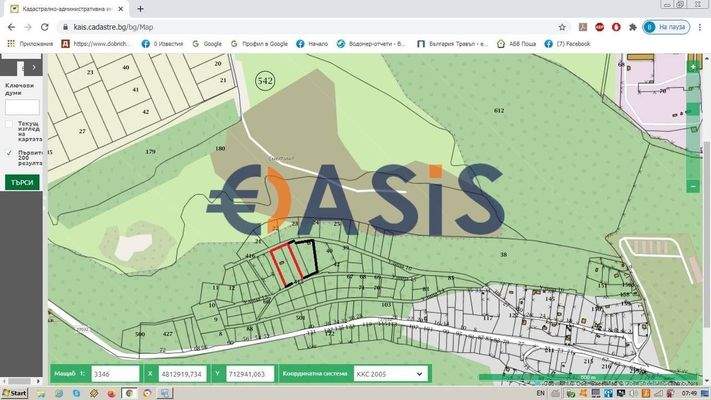Collapse the left search sidebar arrow

point(33,67)
